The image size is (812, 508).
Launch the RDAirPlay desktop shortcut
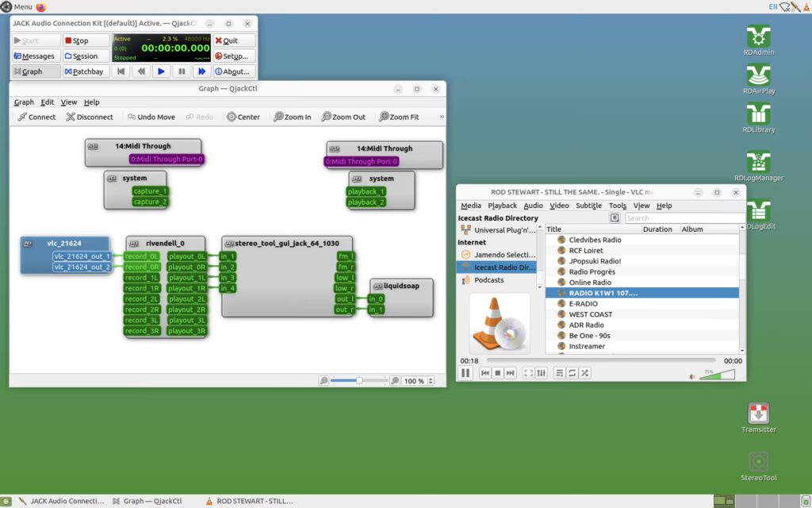tap(758, 79)
